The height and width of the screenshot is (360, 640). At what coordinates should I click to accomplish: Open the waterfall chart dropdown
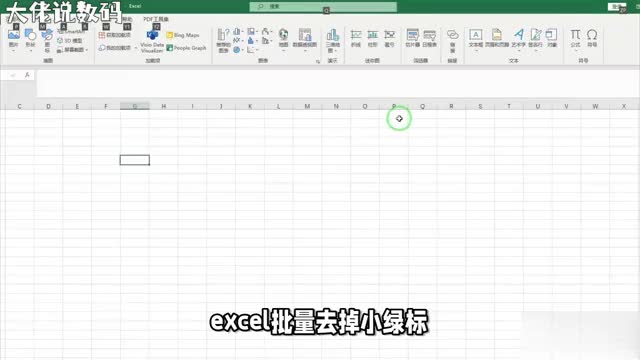point(267,31)
